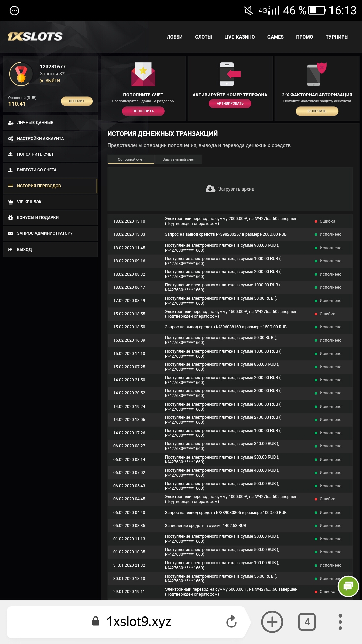Click the cloud download archive icon
The width and height of the screenshot is (362, 644).
click(210, 189)
